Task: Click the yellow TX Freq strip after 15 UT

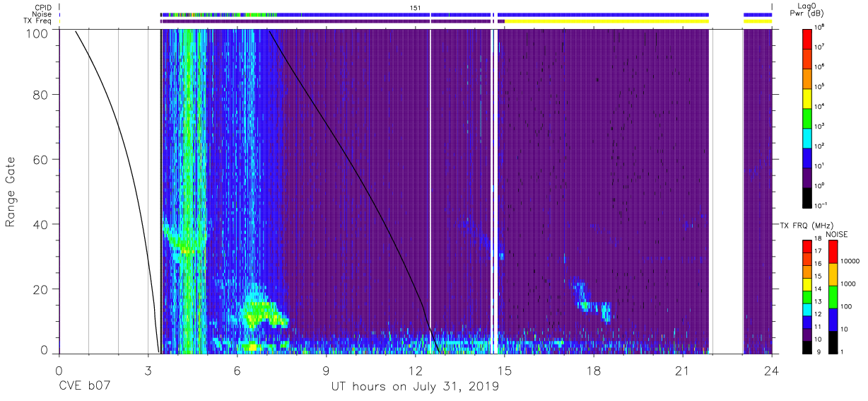Action: pos(606,21)
